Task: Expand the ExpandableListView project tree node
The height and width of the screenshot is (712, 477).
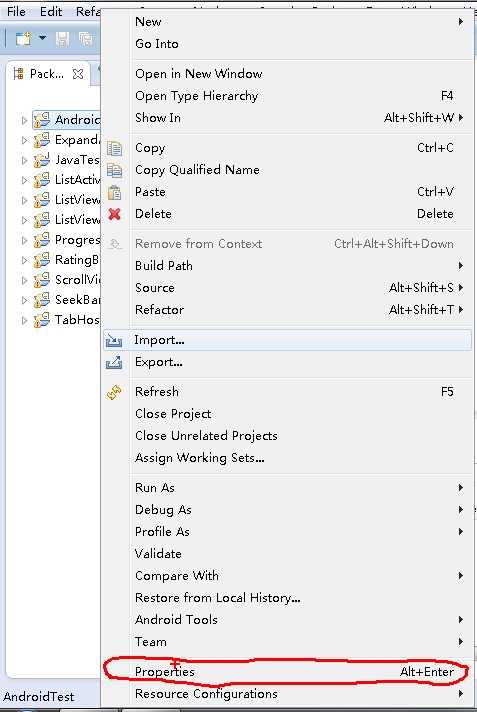Action: [25, 140]
